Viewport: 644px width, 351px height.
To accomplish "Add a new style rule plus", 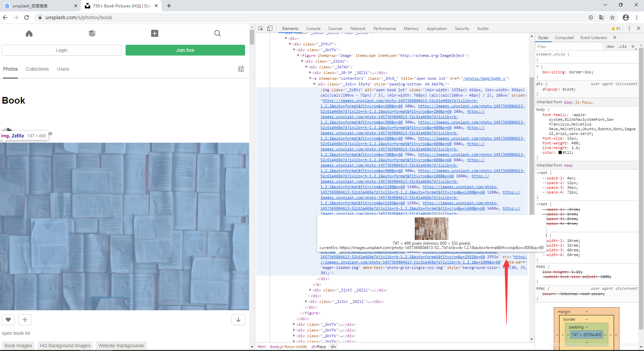I will pos(633,47).
